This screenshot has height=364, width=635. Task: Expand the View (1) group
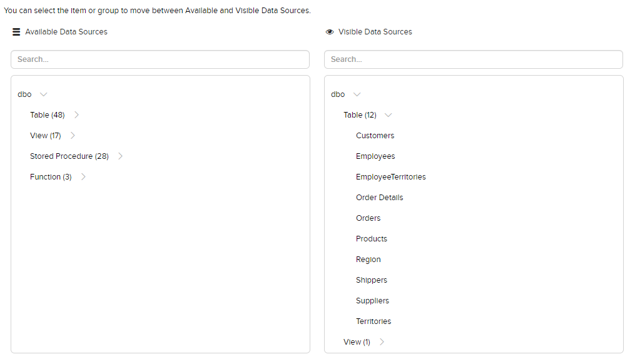(382, 342)
